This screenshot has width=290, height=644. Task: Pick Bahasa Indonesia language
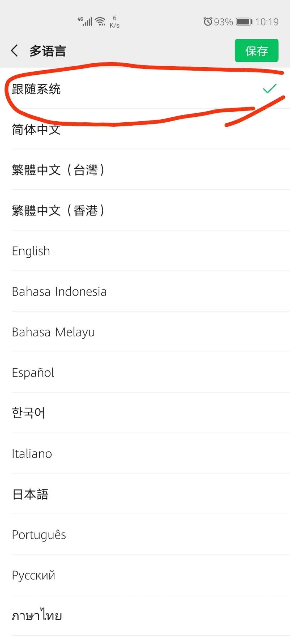tap(145, 291)
